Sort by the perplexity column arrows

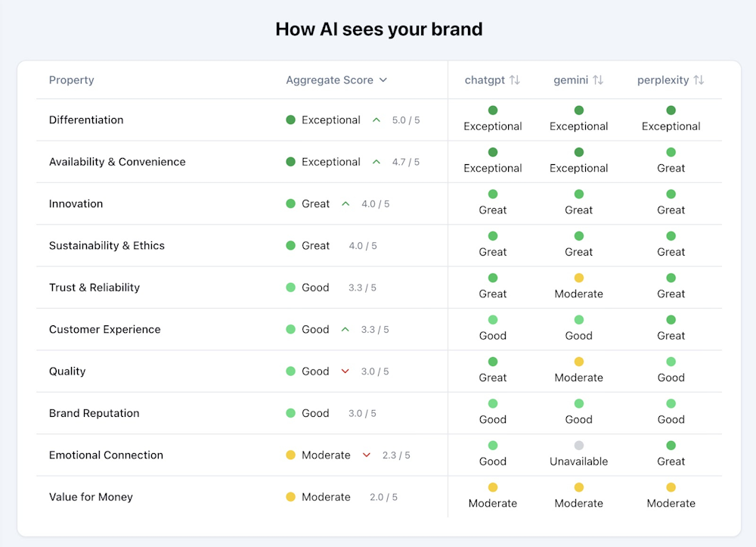pyautogui.click(x=699, y=80)
